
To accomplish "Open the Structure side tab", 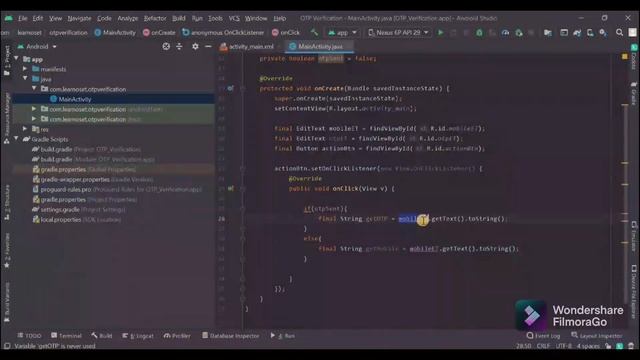I will point(7,202).
